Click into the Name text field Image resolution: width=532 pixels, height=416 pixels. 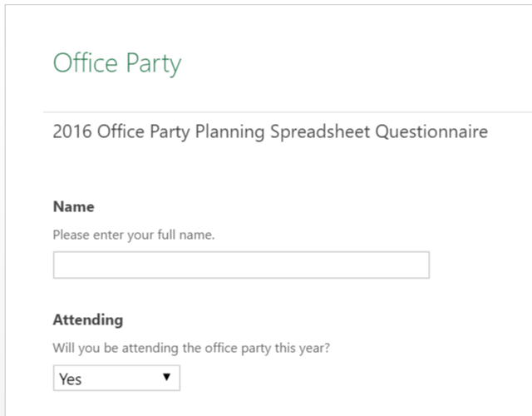(241, 265)
